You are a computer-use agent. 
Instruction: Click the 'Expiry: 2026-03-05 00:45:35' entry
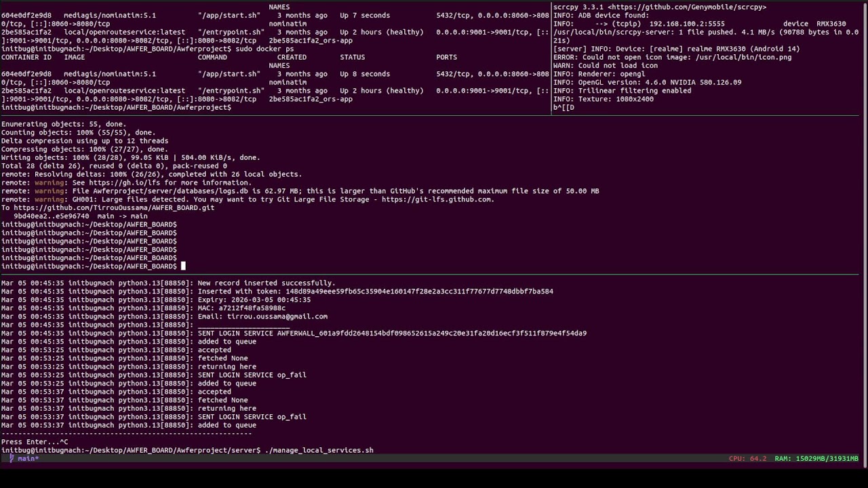[254, 300]
